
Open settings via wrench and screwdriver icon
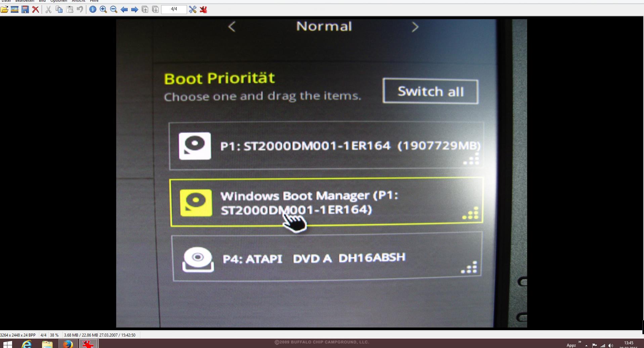tap(193, 9)
